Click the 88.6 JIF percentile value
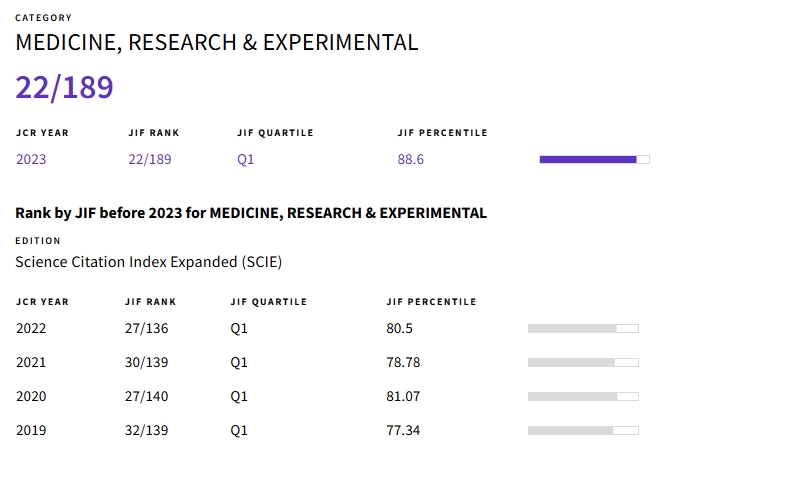 pos(410,159)
